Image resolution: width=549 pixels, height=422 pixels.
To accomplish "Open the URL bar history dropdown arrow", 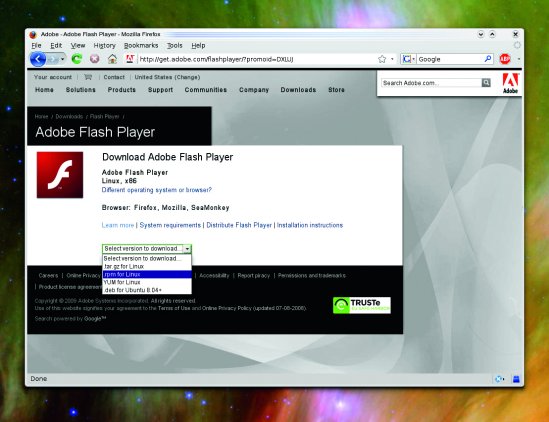I will pyautogui.click(x=392, y=59).
